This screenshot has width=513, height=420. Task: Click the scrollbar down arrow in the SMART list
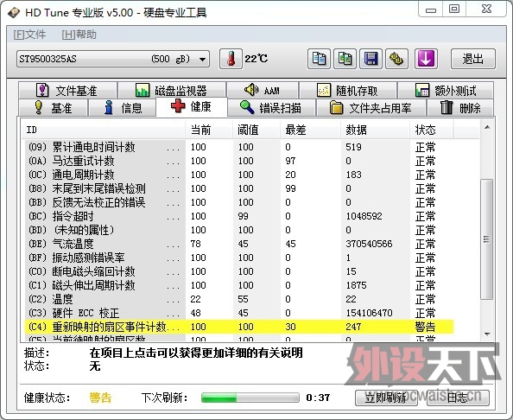[x=487, y=334]
